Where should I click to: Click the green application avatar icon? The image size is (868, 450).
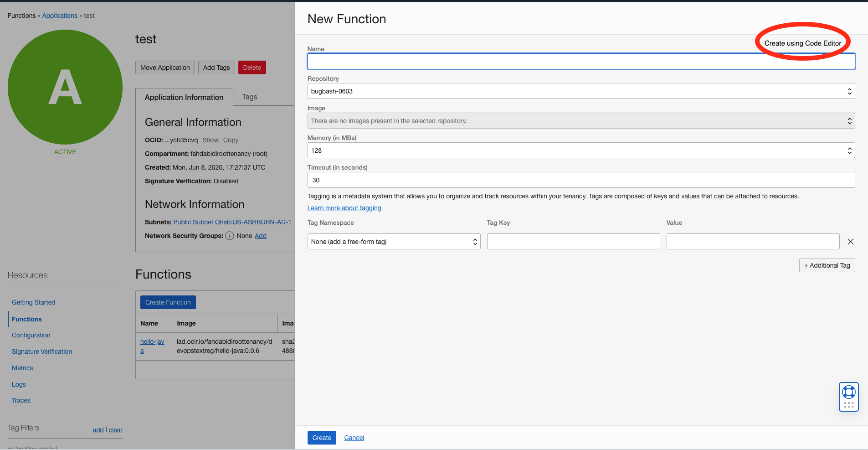pyautogui.click(x=65, y=87)
